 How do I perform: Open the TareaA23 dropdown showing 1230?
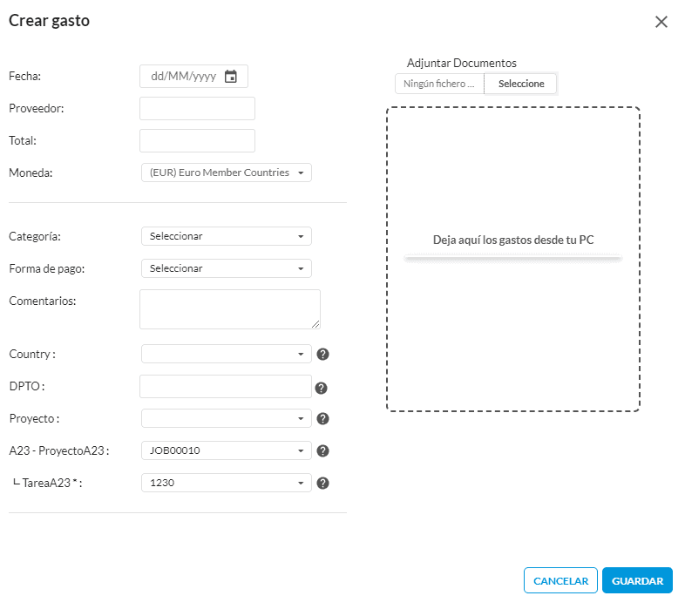227,483
